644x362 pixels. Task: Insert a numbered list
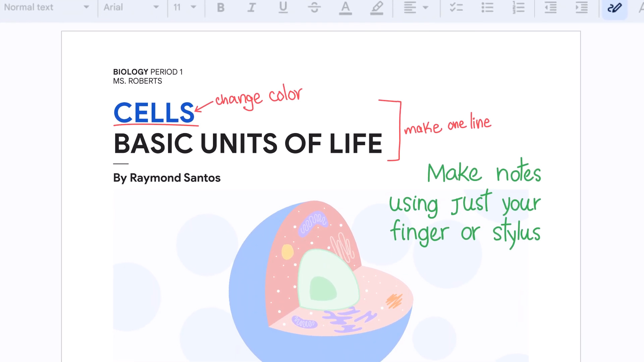[519, 7]
